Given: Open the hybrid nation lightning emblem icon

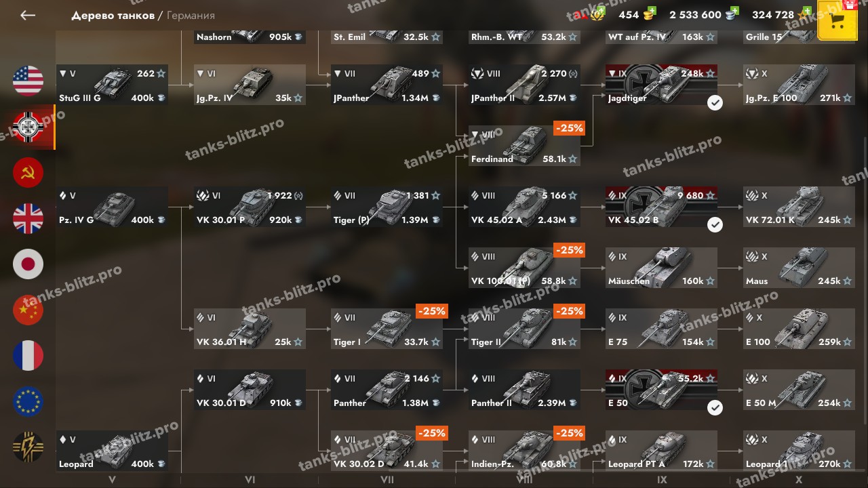Looking at the screenshot, I should [28, 447].
